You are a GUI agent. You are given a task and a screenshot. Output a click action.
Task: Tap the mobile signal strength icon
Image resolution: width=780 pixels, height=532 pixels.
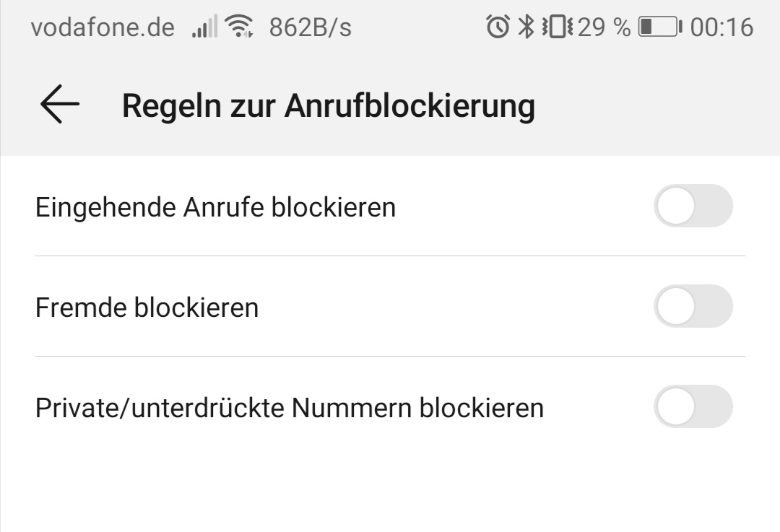point(204,27)
